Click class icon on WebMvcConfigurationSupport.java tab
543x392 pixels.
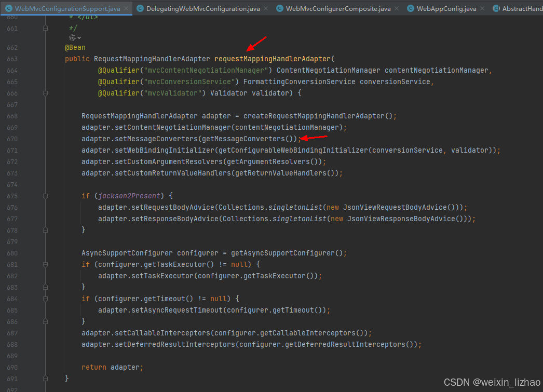[9, 9]
